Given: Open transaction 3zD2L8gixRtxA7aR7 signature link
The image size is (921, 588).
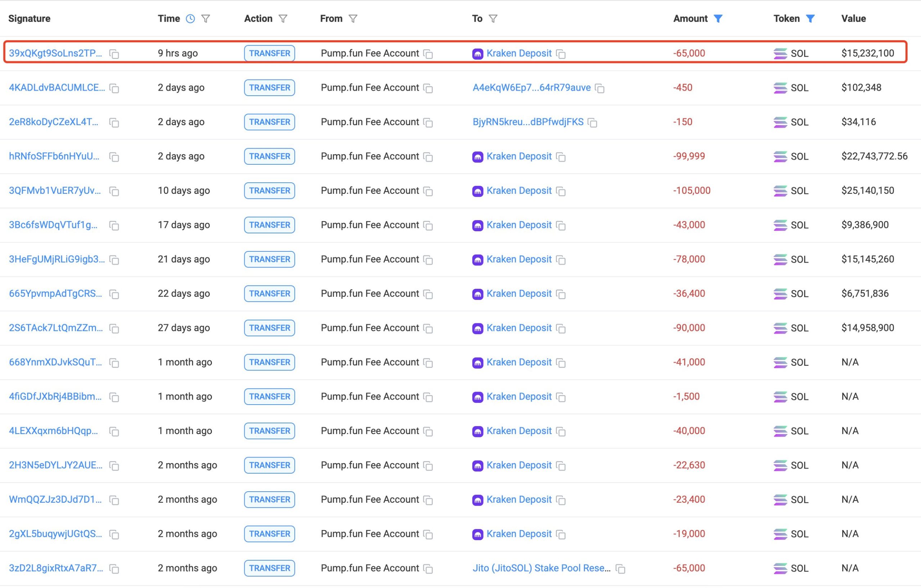Looking at the screenshot, I should pyautogui.click(x=56, y=568).
